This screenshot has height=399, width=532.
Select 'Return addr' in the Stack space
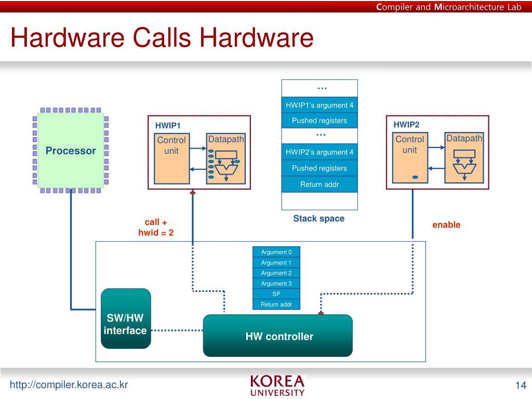pyautogui.click(x=320, y=184)
